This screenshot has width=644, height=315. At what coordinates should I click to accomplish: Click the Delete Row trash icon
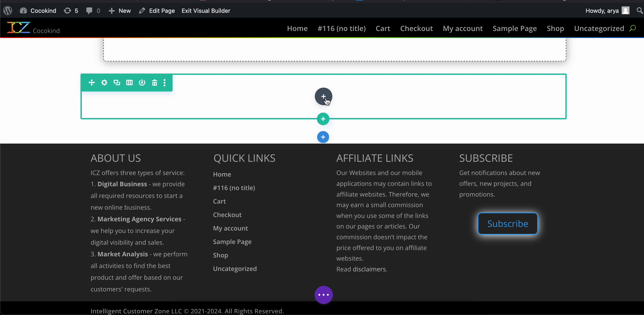click(x=155, y=82)
